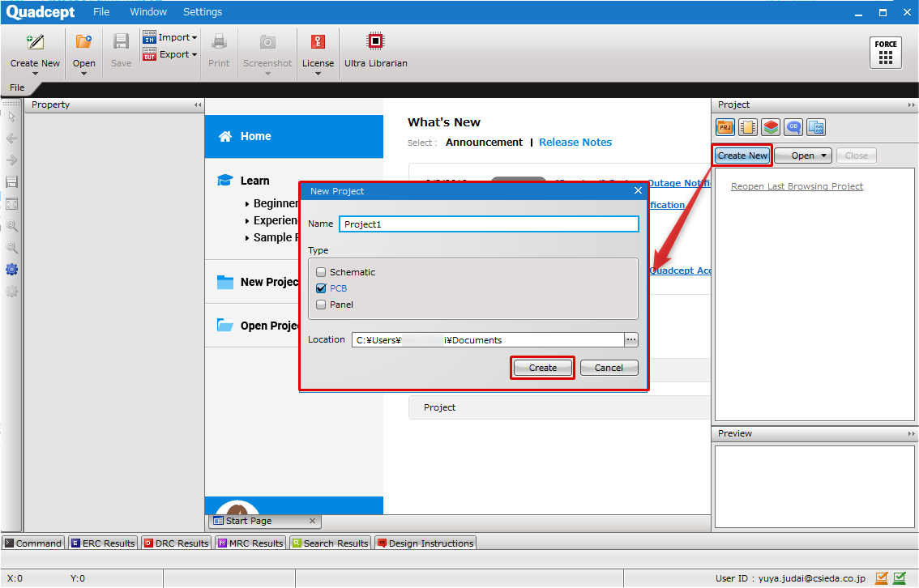Open the Window menu
The image size is (919, 588).
pyautogui.click(x=148, y=11)
